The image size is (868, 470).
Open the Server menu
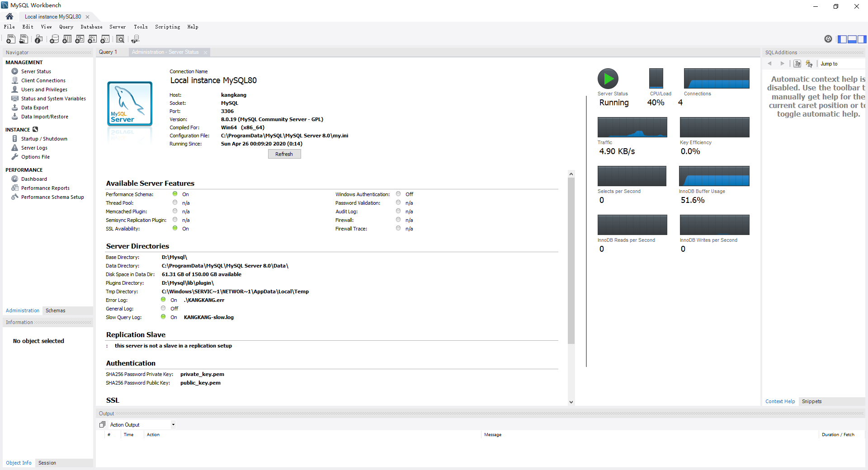point(118,27)
